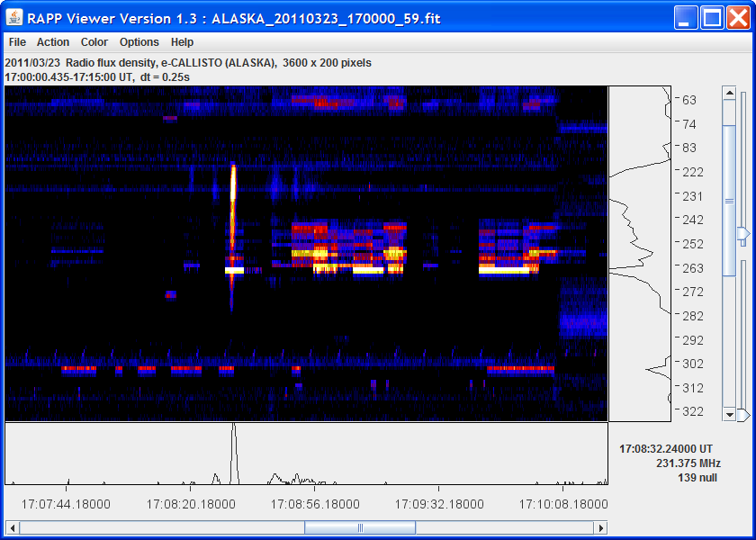Click the 17:08:56.18000 time label
756x540 pixels.
click(x=315, y=504)
